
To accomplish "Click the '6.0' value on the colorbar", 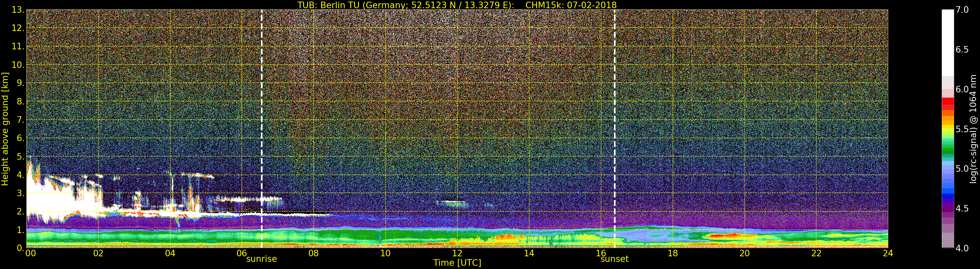I will [x=962, y=89].
